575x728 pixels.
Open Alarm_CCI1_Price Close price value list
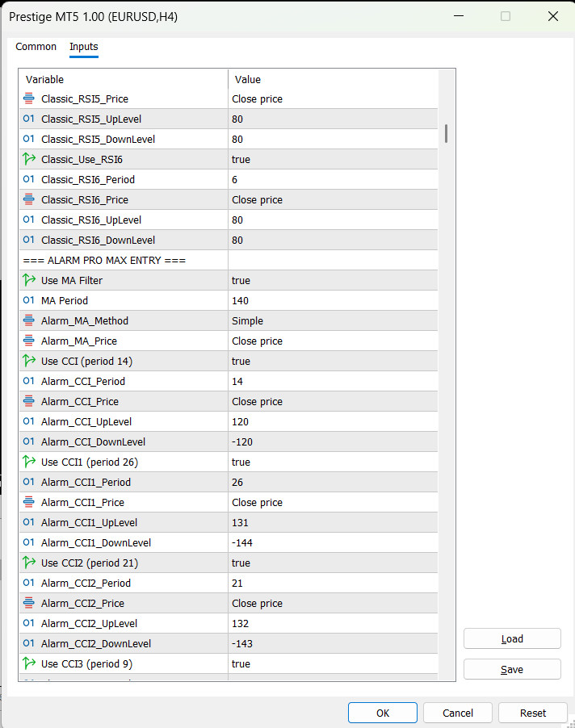(x=333, y=502)
